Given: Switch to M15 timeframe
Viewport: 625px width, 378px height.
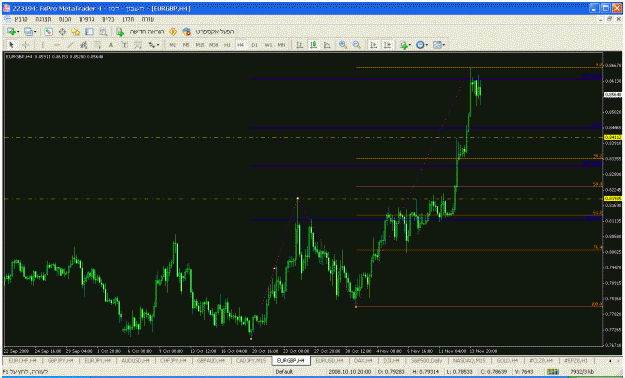Looking at the screenshot, I should tap(200, 45).
